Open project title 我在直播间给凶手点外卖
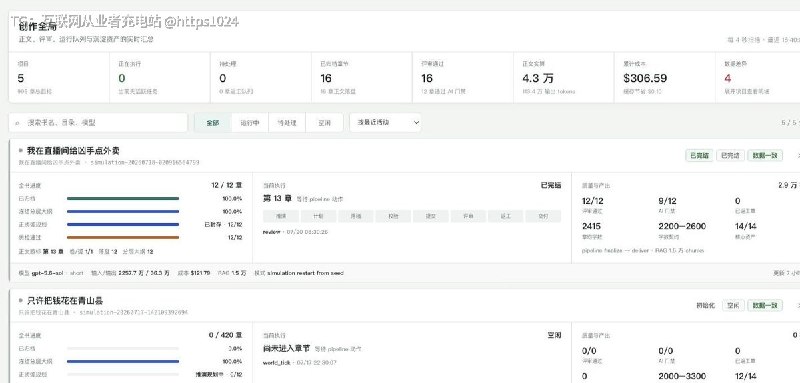Viewport: 800px width, 383px height. (x=73, y=150)
